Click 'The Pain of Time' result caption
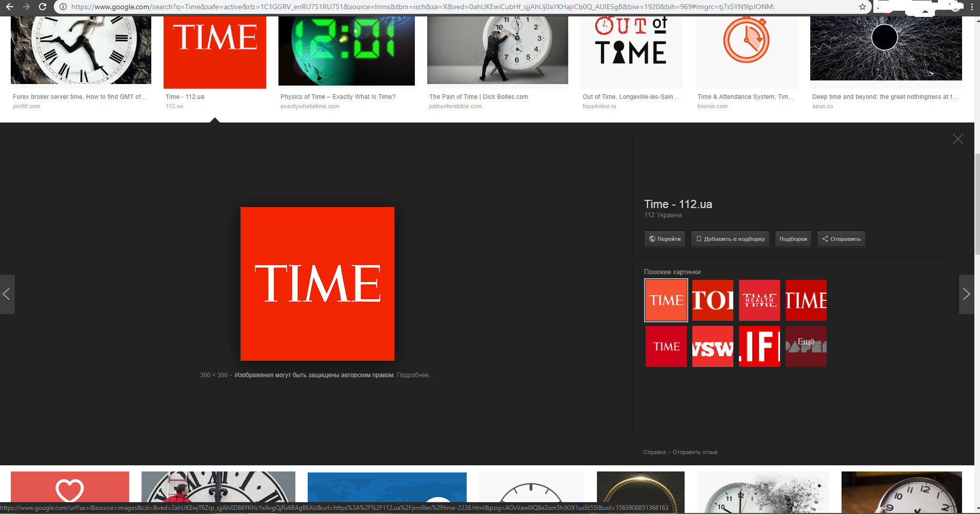Screen dimensions: 980x514 click(478, 97)
